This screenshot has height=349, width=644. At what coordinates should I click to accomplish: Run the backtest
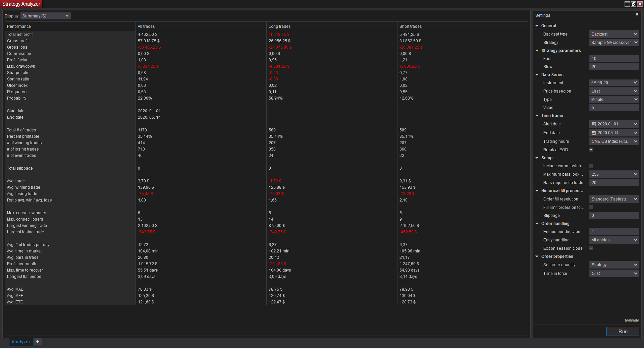623,331
